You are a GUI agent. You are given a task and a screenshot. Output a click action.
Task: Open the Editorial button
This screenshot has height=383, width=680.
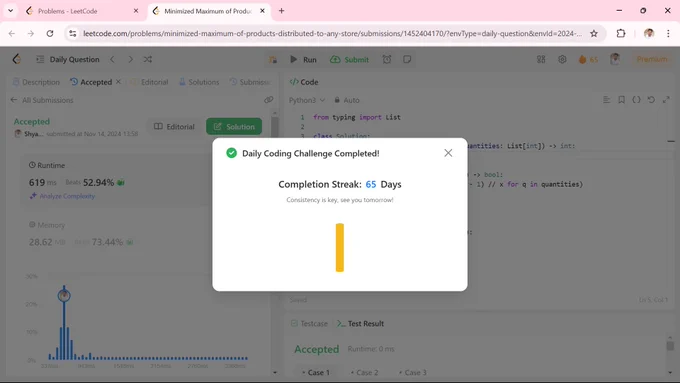click(x=174, y=126)
